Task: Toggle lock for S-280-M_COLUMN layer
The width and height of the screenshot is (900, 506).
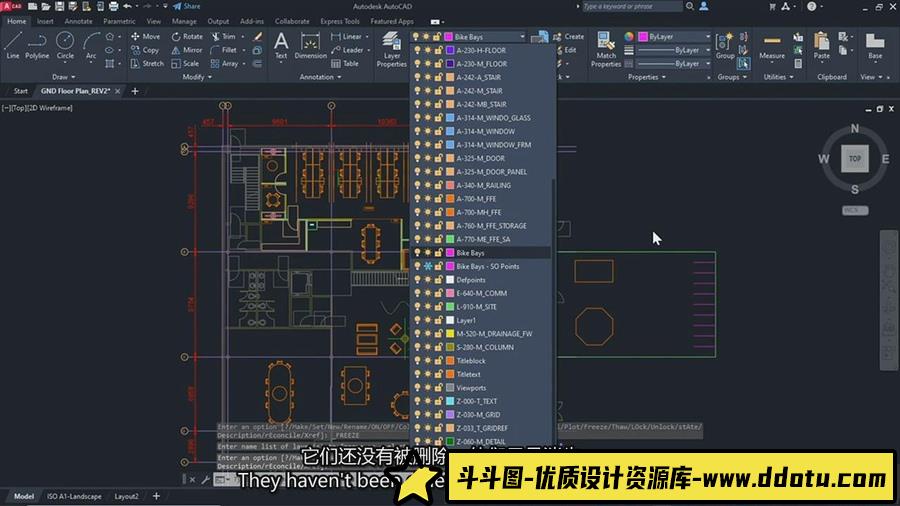Action: [x=439, y=347]
